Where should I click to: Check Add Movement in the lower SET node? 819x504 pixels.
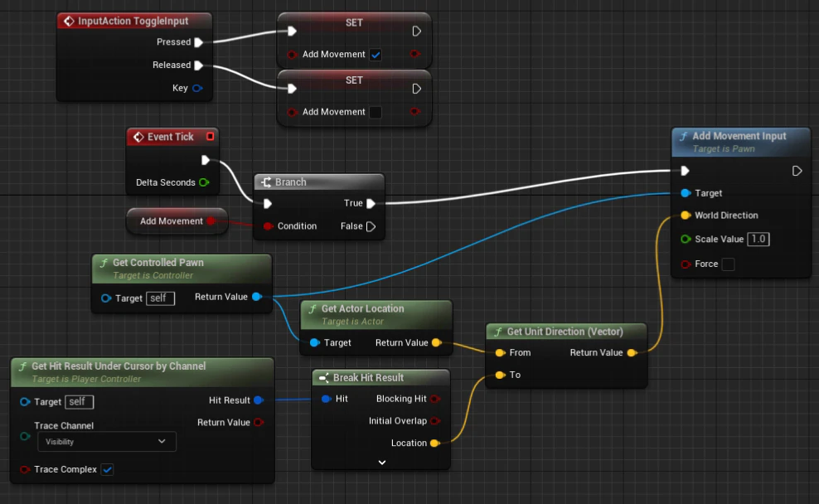376,112
